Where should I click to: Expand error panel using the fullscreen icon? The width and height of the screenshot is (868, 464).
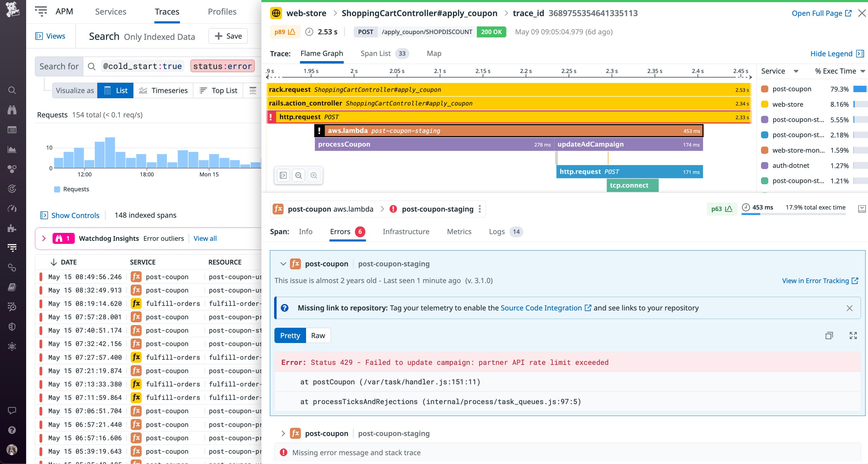pos(853,335)
